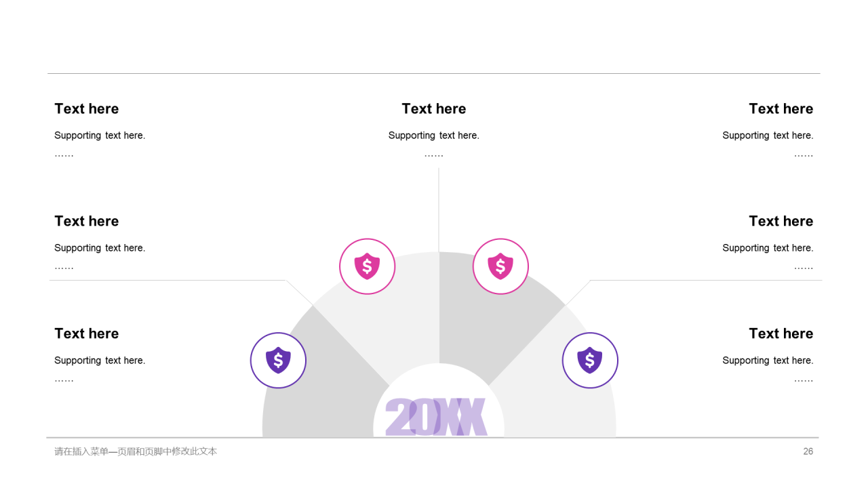Select the purple 20XX year graphic
868x488 pixels.
(x=436, y=417)
